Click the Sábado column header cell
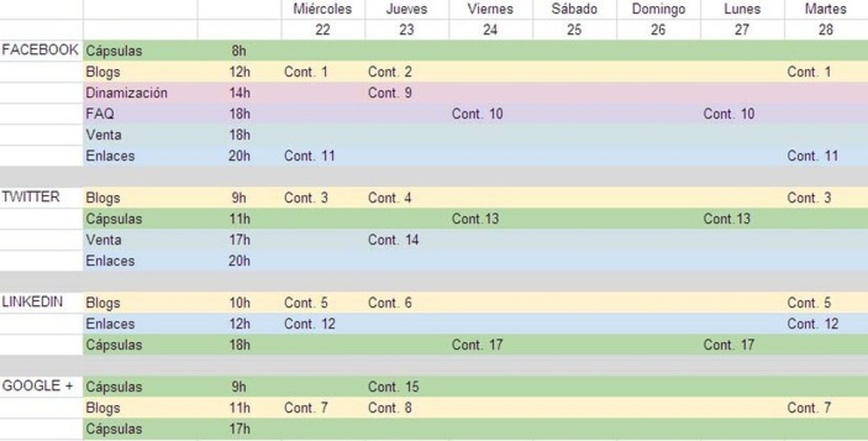 click(574, 9)
